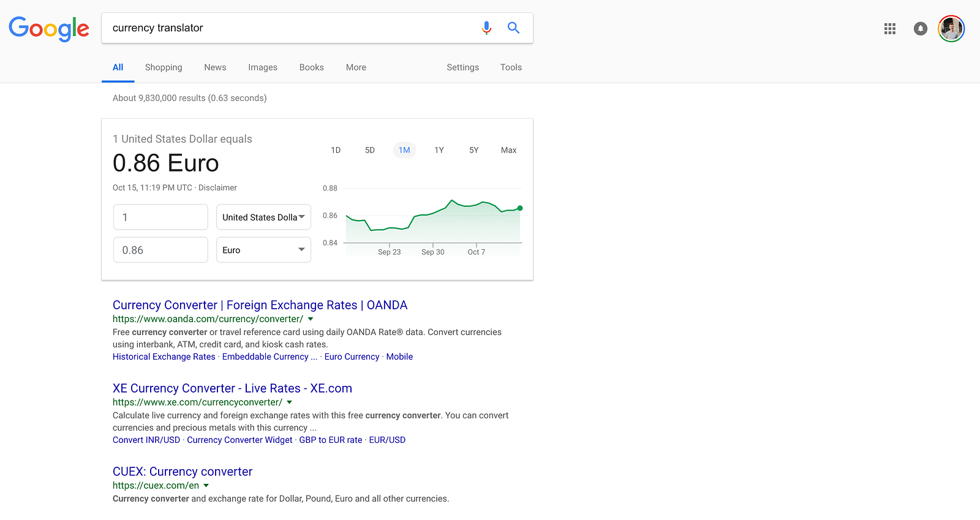Image resolution: width=980 pixels, height=520 pixels.
Task: Click the latest point on the chart
Action: coord(520,208)
